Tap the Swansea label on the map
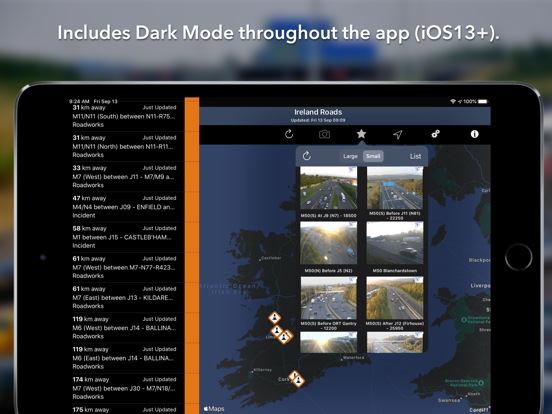Screen dimensions: 552x414 click(449, 400)
